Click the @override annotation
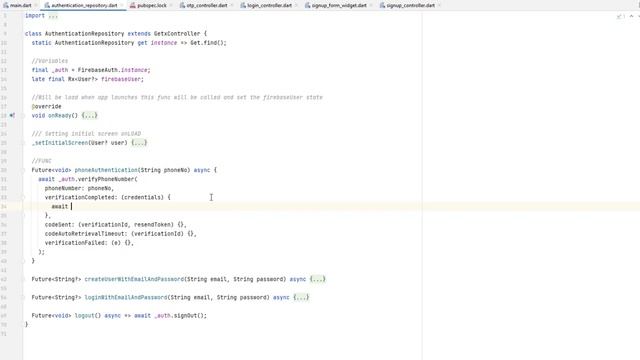640x360 pixels. tap(47, 107)
